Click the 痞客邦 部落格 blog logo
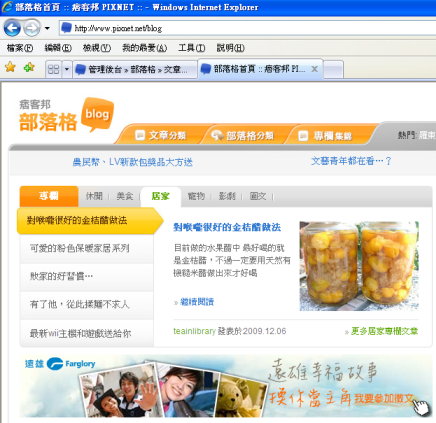 (67, 115)
